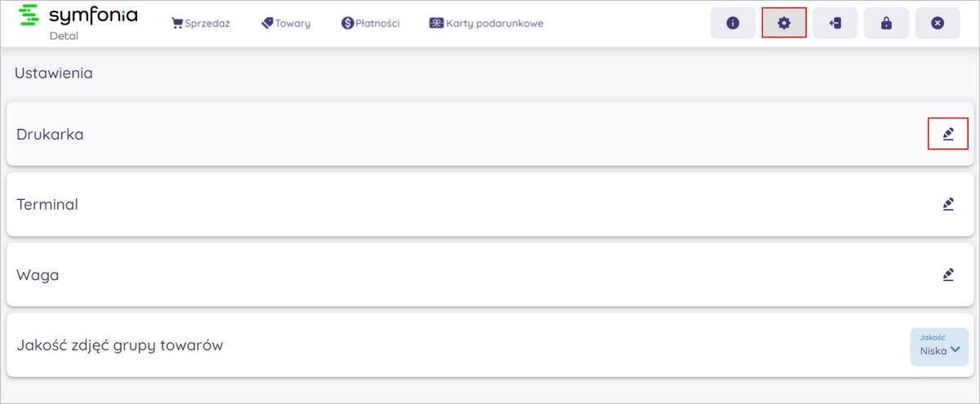Click the shopping cart icon

(x=176, y=24)
